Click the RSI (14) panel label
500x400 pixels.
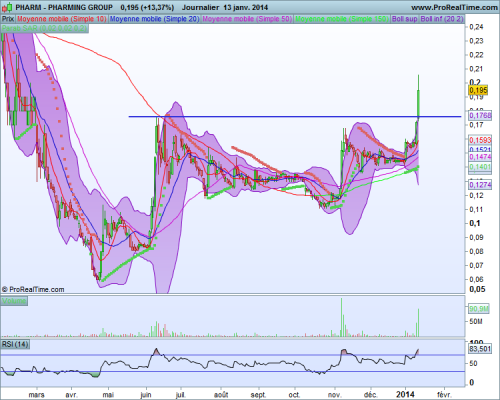15,344
